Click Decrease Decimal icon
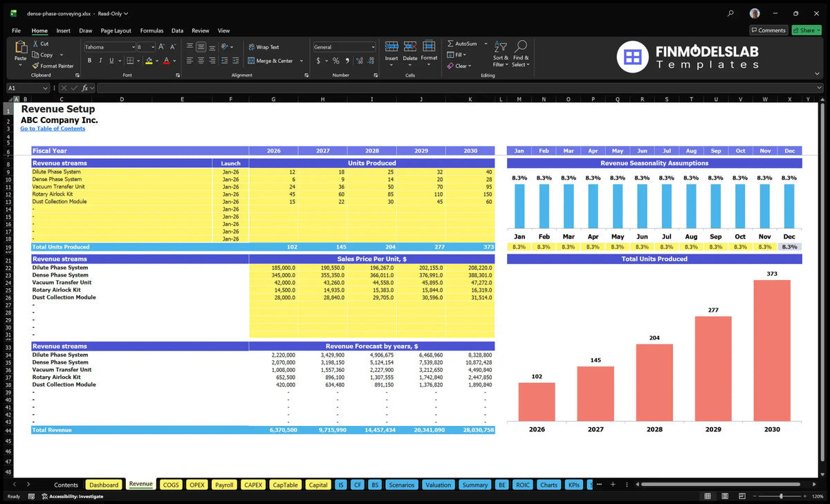Viewport: 830px width, 504px height. pos(369,61)
